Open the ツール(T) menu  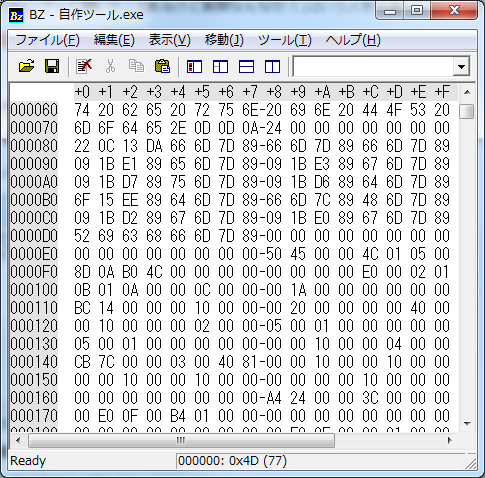[x=285, y=40]
